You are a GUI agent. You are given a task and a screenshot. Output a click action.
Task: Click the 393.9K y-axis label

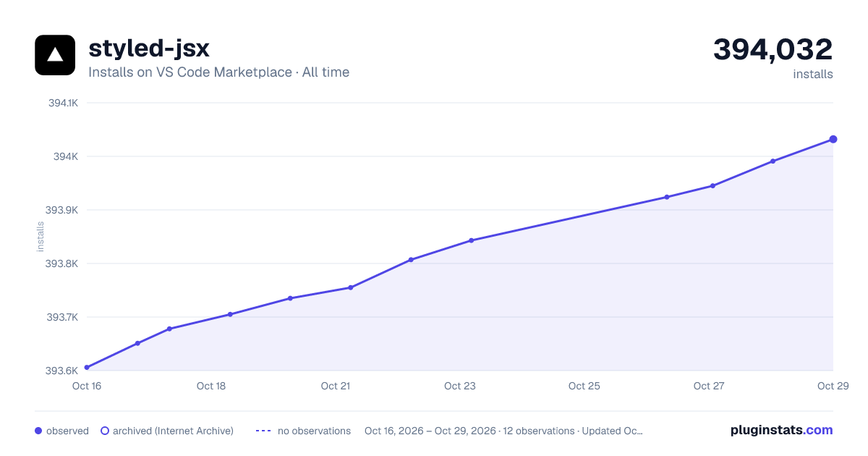point(61,210)
